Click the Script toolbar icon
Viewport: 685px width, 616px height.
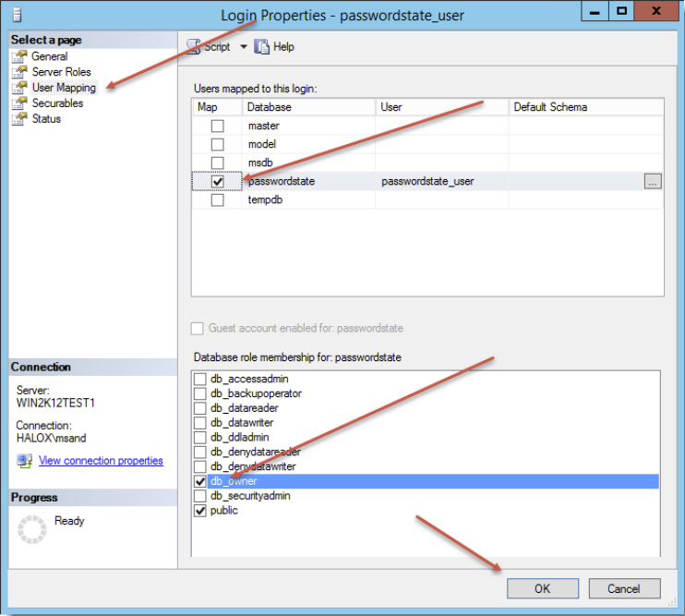tap(194, 47)
